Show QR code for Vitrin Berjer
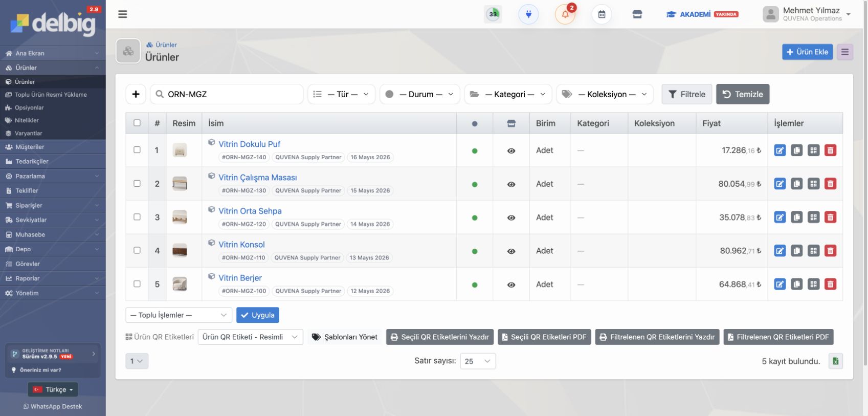Viewport: 868px width, 416px height. tap(813, 284)
